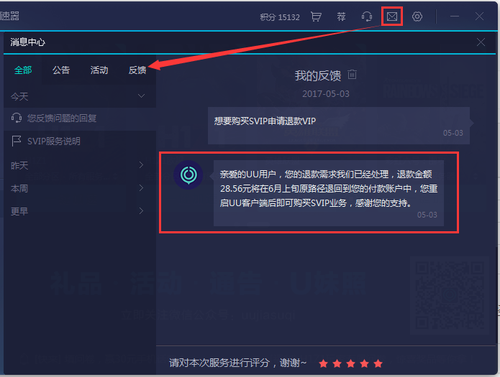Click the 荐 recommend icon

(341, 17)
